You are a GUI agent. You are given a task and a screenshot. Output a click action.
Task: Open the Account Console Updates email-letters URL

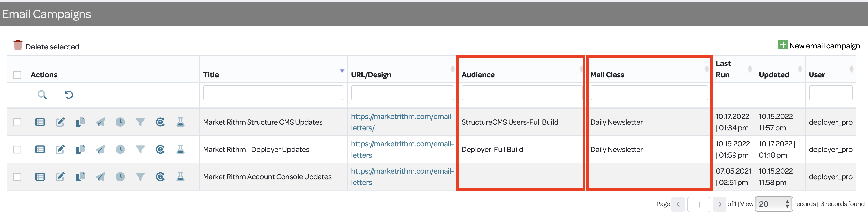coord(402,177)
